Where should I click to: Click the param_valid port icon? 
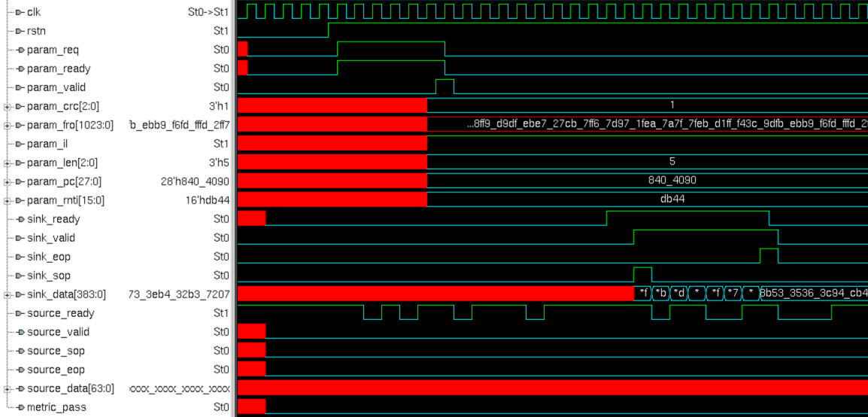tap(20, 87)
